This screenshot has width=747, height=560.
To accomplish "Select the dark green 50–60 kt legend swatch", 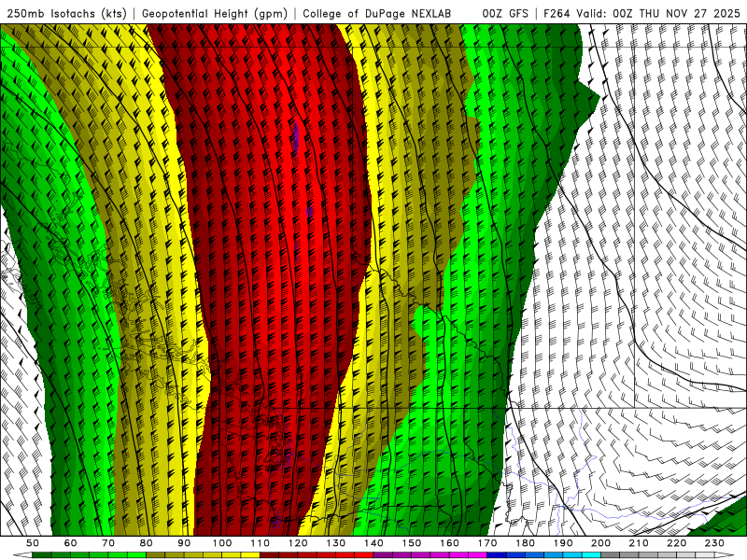I will point(51,555).
